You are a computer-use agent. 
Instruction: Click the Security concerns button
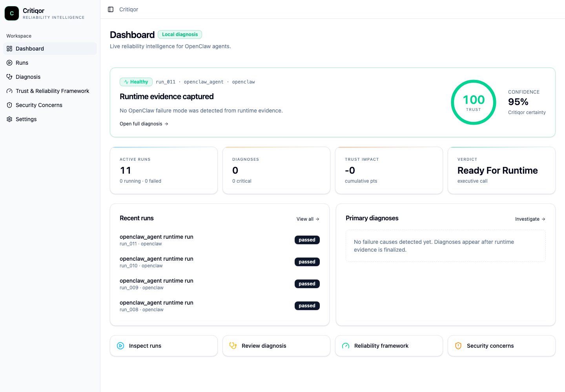501,346
